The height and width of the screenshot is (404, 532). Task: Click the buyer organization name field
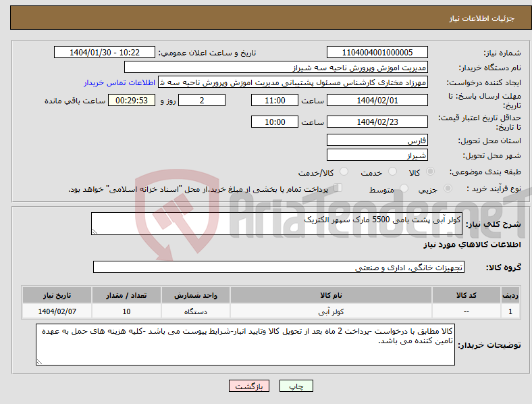pyautogui.click(x=276, y=67)
